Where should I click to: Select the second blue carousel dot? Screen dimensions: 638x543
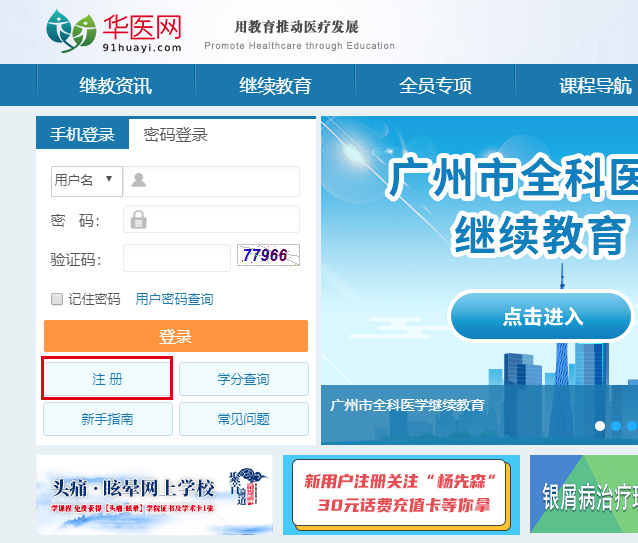pyautogui.click(x=616, y=426)
